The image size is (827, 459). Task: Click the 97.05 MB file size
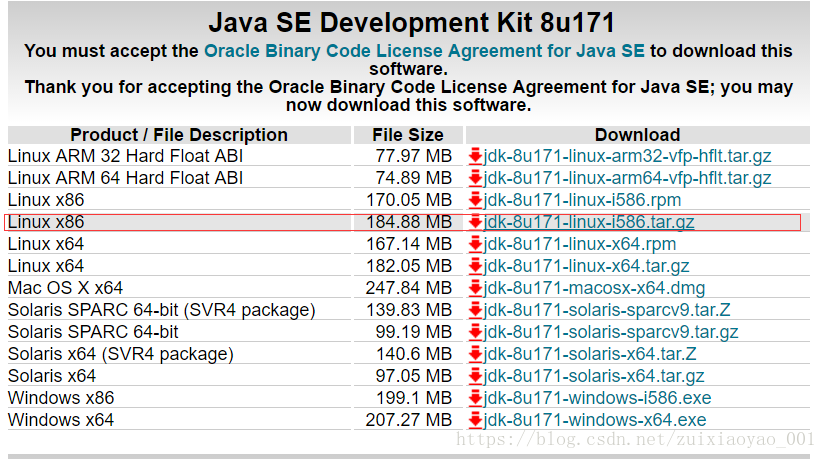tap(414, 376)
